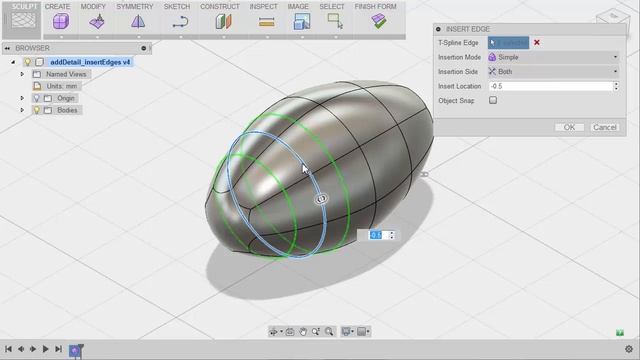Jump to timeline beginning

click(x=8, y=349)
